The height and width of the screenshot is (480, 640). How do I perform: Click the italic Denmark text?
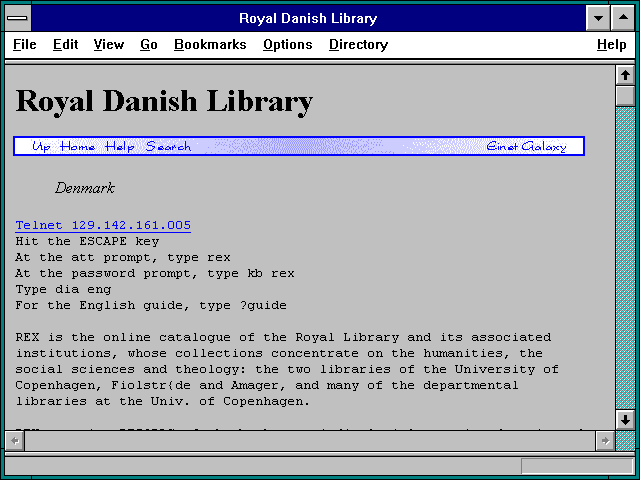coord(85,188)
